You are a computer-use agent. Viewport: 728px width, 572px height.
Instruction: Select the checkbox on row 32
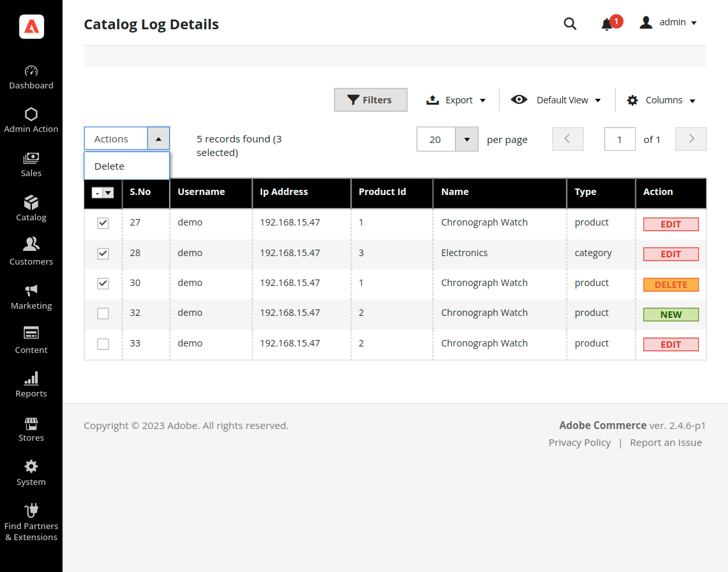(x=102, y=313)
